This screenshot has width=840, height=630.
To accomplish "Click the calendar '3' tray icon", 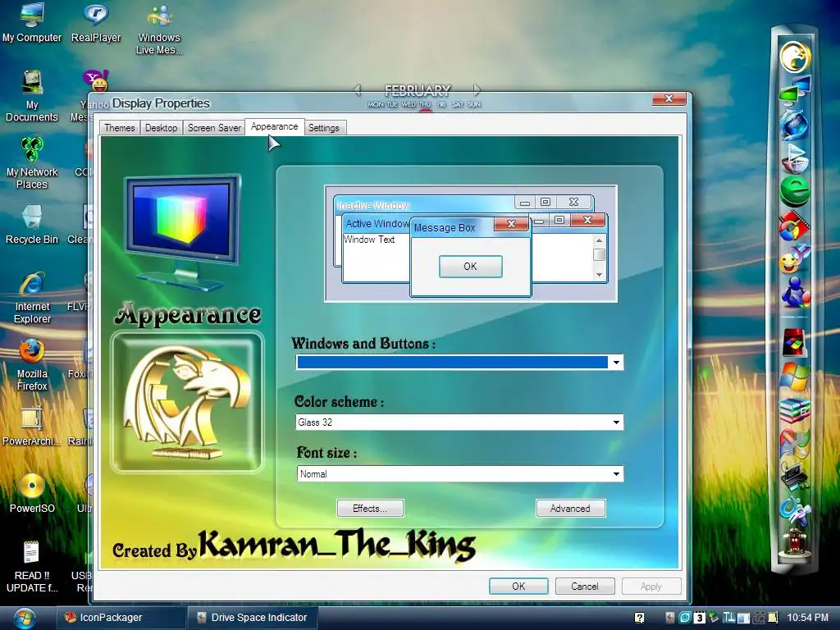I will point(699,618).
